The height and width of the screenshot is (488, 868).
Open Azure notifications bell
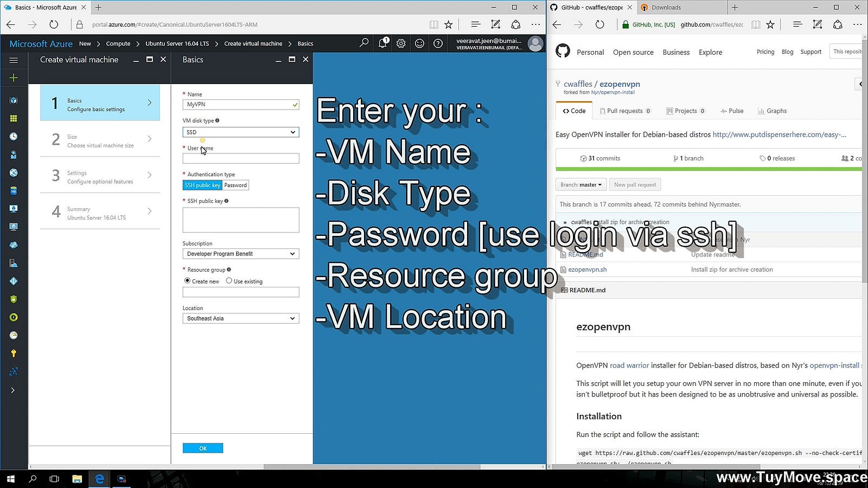[383, 43]
